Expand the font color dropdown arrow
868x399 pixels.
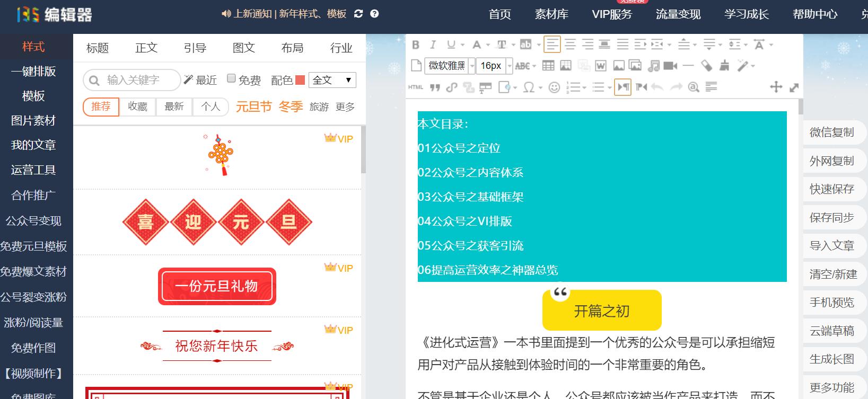[488, 45]
